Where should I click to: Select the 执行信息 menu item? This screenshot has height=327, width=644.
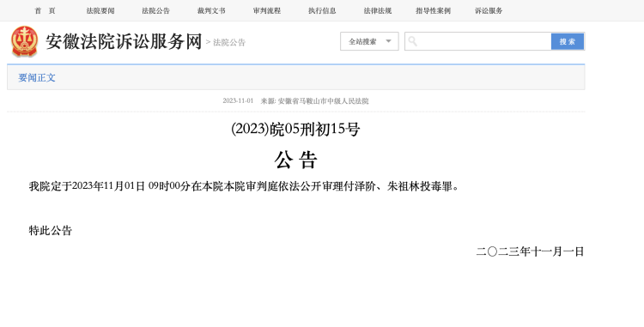(322, 10)
